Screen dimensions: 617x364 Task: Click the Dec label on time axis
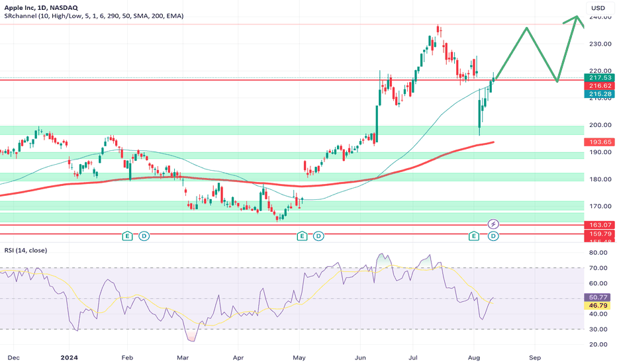pos(13,357)
